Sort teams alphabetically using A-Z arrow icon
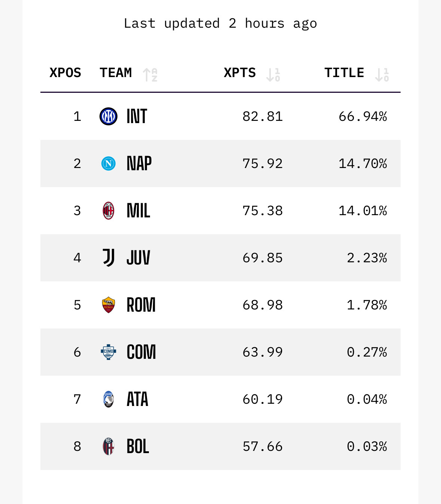The width and height of the screenshot is (441, 504). click(150, 74)
